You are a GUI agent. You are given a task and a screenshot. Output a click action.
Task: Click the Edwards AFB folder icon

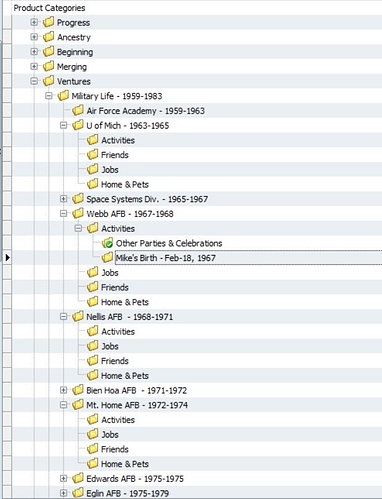[x=78, y=478]
